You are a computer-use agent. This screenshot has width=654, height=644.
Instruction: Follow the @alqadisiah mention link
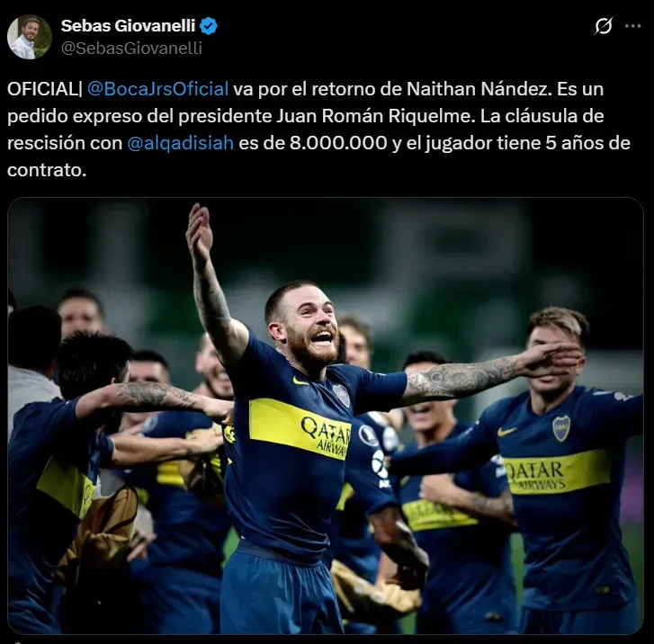tap(180, 143)
